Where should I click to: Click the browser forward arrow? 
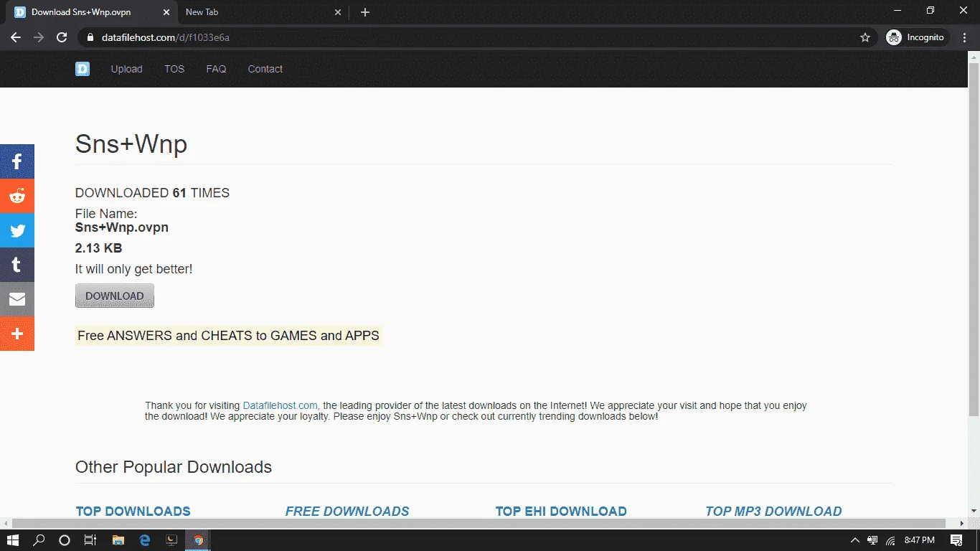pyautogui.click(x=39, y=37)
